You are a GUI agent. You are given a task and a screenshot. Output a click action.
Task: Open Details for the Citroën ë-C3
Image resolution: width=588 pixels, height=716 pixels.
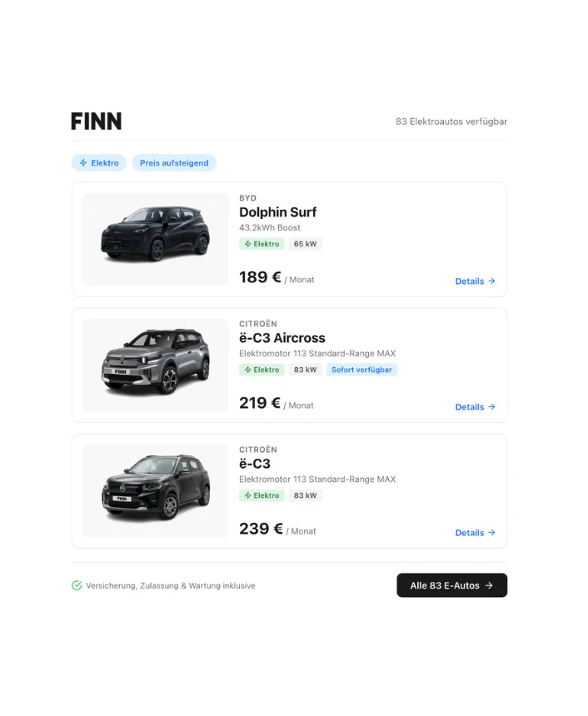click(475, 533)
